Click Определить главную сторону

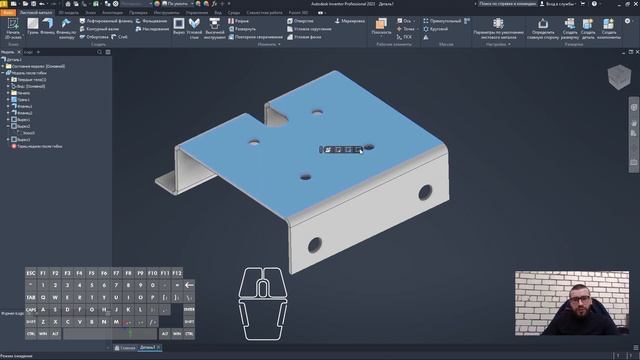(x=543, y=28)
